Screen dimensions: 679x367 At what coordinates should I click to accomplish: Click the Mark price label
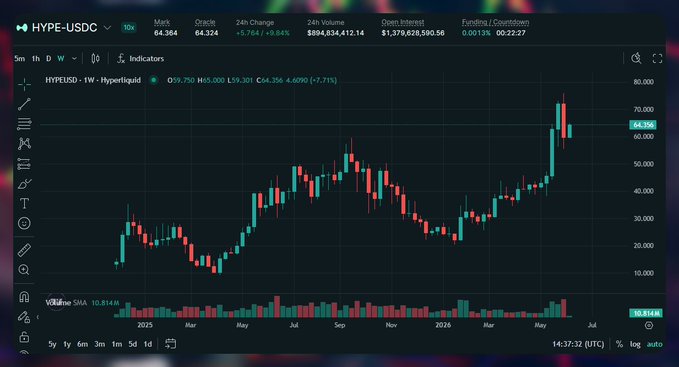(x=162, y=22)
